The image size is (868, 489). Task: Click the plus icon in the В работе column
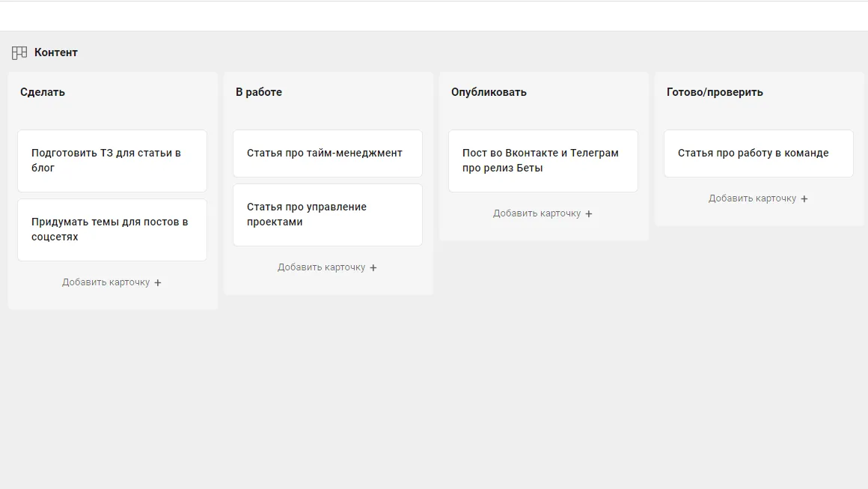373,268
